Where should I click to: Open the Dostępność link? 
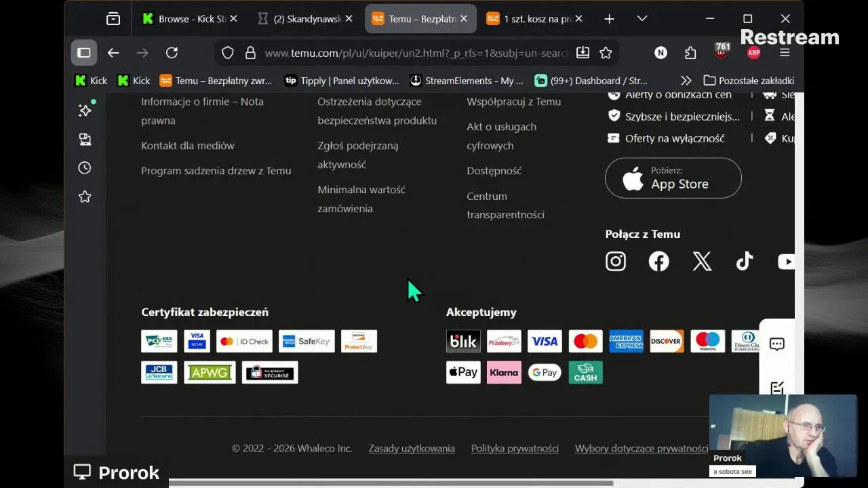click(x=494, y=171)
